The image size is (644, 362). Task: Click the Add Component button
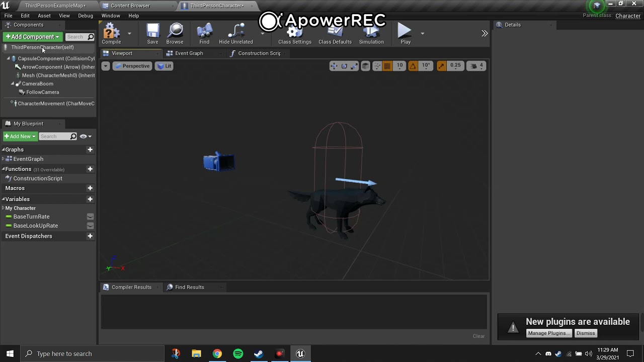pyautogui.click(x=32, y=37)
